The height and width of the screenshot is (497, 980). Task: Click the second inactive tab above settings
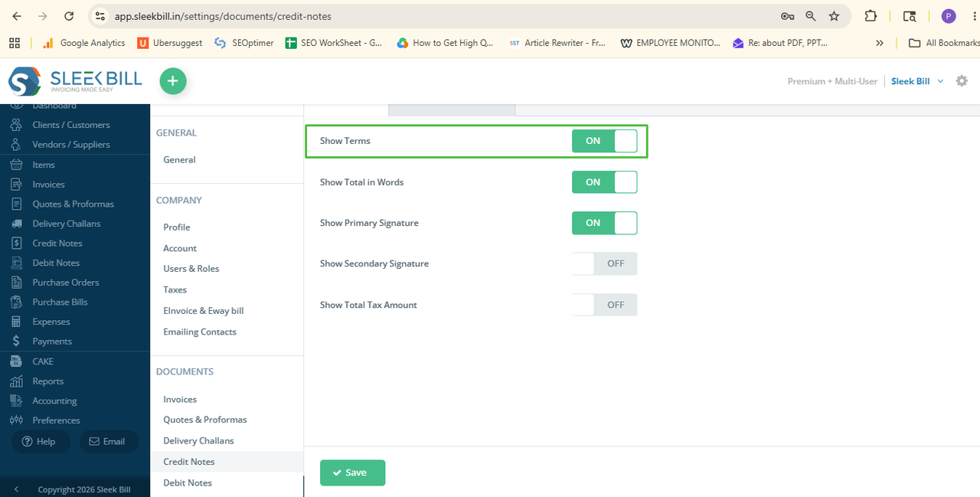point(452,110)
